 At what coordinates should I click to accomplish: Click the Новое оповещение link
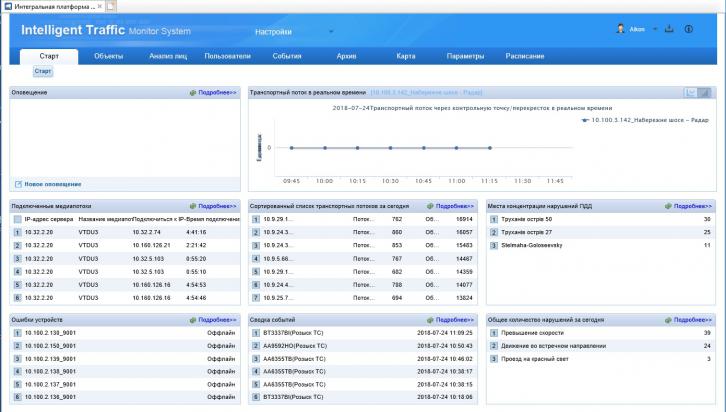point(53,184)
